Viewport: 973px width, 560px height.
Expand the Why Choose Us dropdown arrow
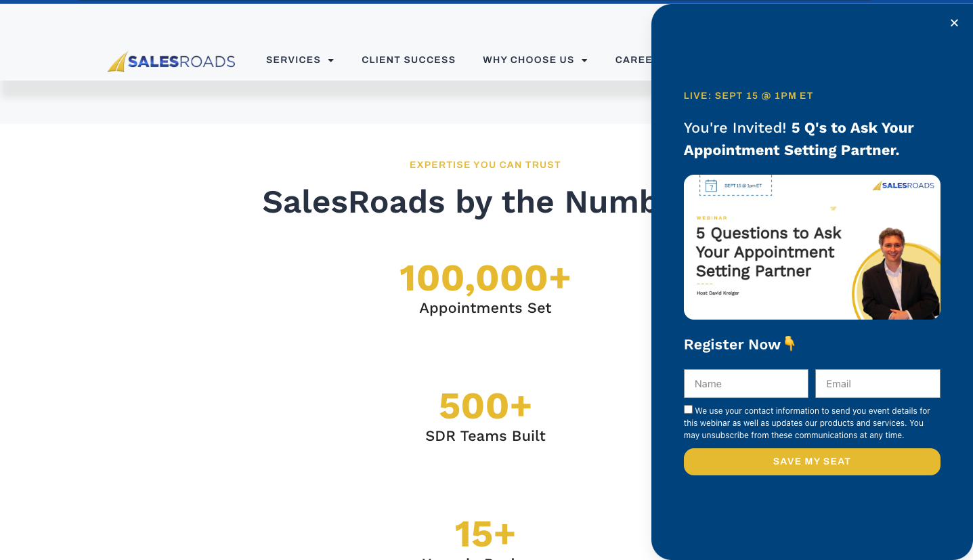click(x=584, y=60)
